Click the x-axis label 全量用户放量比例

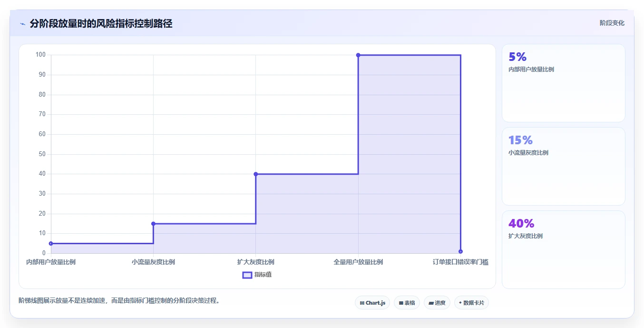coord(358,262)
